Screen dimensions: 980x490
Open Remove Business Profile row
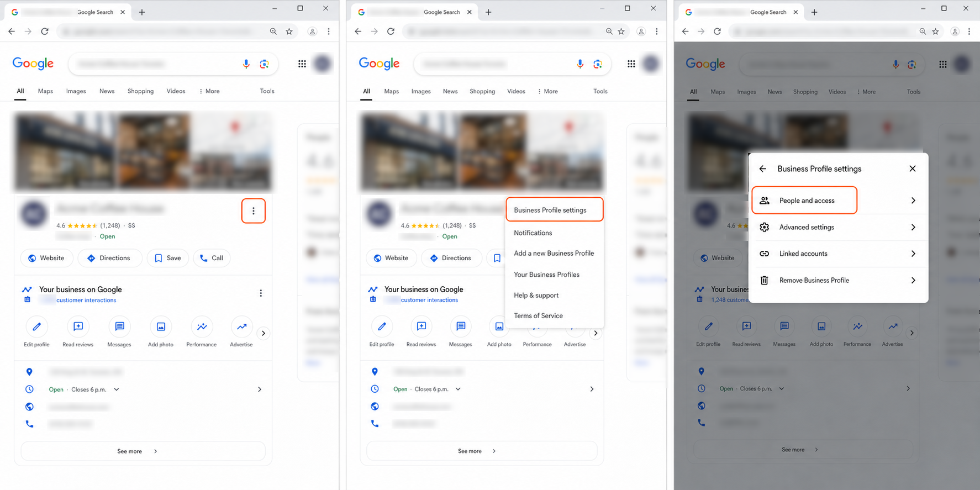click(x=837, y=280)
